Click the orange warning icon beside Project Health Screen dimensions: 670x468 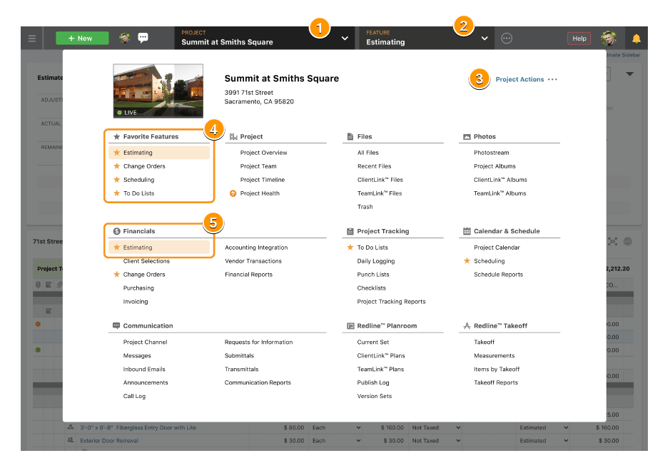click(233, 194)
